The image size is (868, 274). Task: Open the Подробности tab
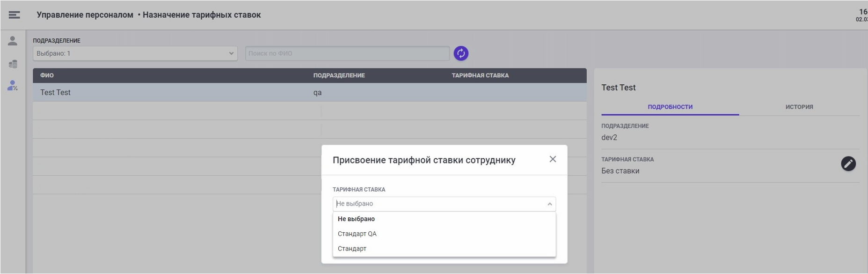click(x=670, y=107)
